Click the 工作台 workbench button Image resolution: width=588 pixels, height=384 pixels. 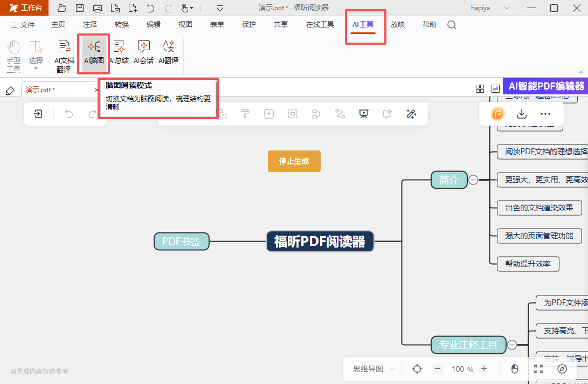click(x=24, y=8)
